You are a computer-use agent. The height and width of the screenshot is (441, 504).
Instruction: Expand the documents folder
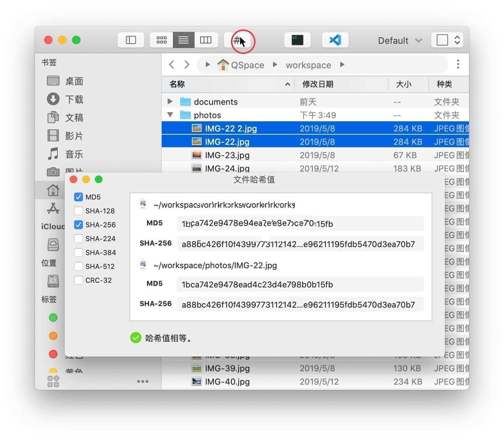point(170,101)
